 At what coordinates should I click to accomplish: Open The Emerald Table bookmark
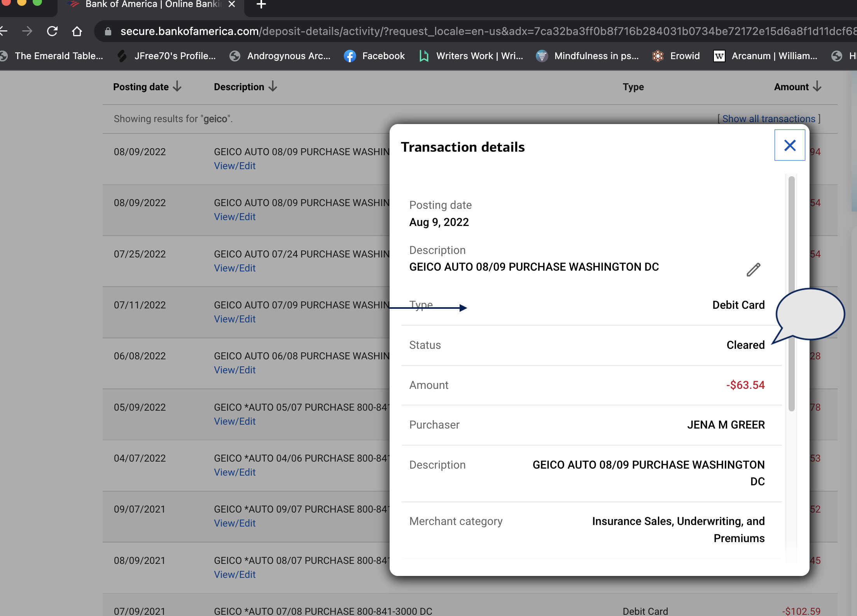(52, 56)
